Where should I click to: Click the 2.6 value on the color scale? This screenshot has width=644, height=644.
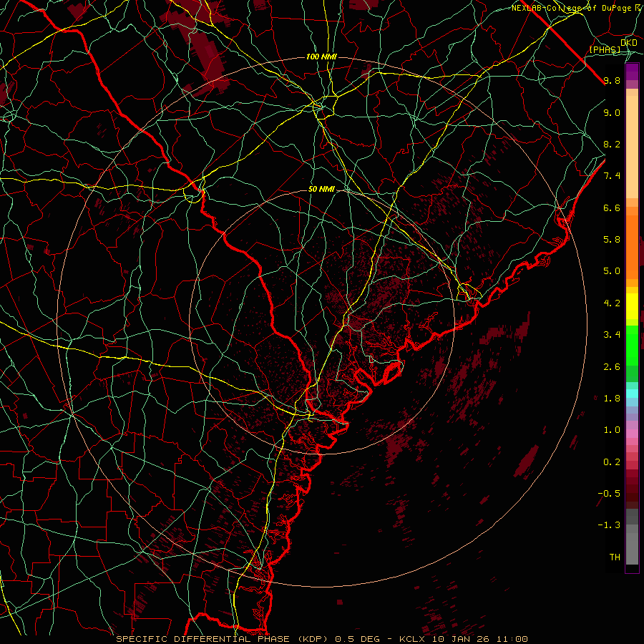(612, 366)
